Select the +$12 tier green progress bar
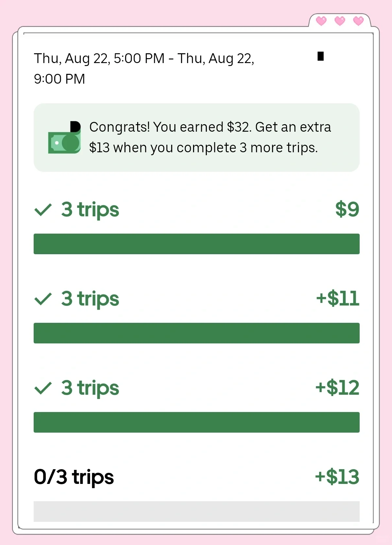Screen dimensions: 392x545 click(x=197, y=422)
